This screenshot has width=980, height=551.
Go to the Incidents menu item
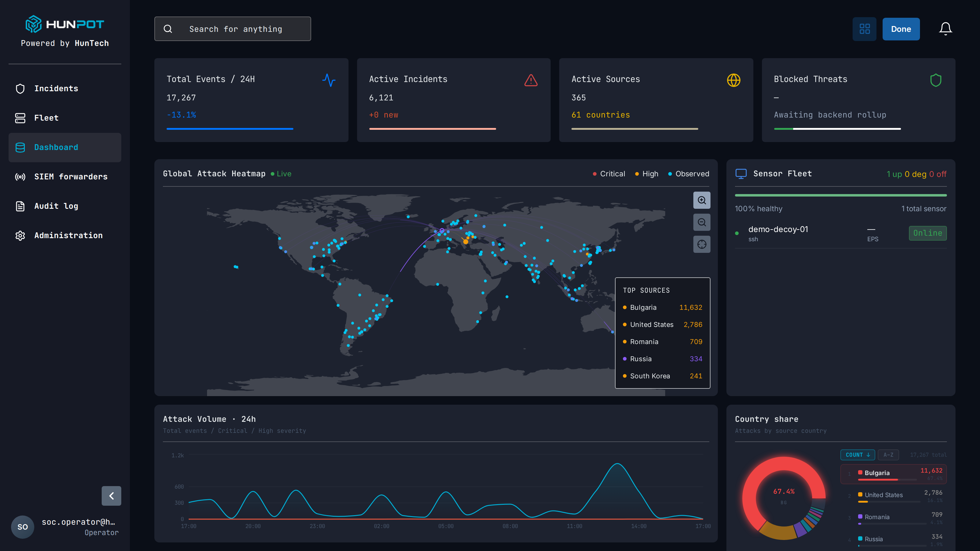click(x=65, y=88)
